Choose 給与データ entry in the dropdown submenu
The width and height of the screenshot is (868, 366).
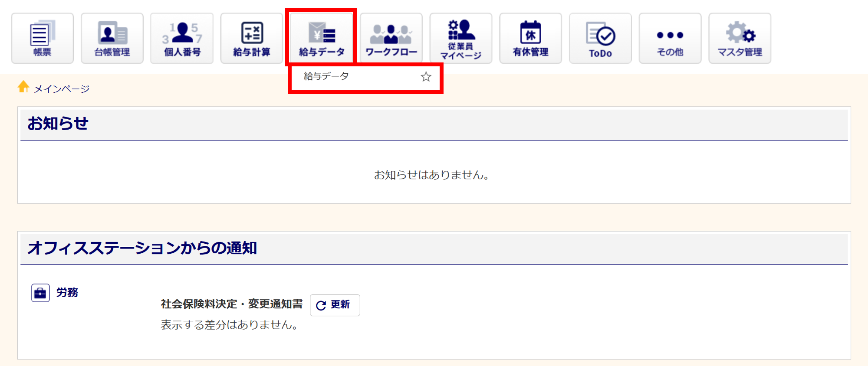coord(326,76)
